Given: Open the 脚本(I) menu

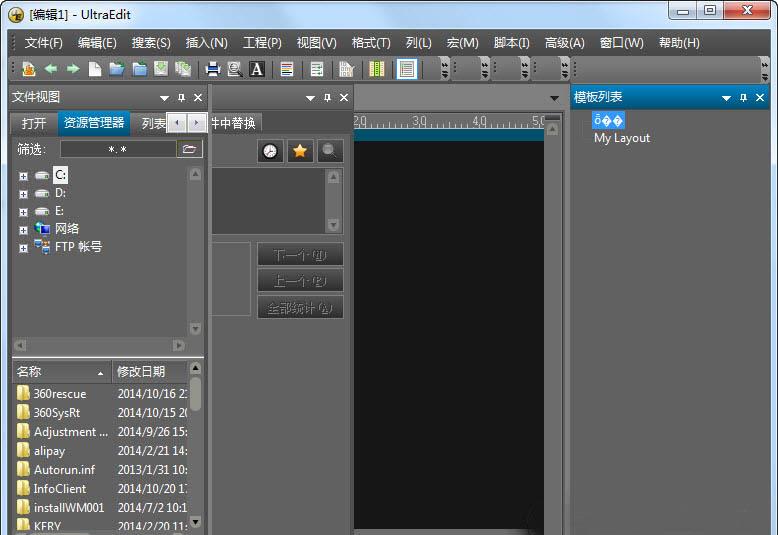Looking at the screenshot, I should (x=512, y=43).
